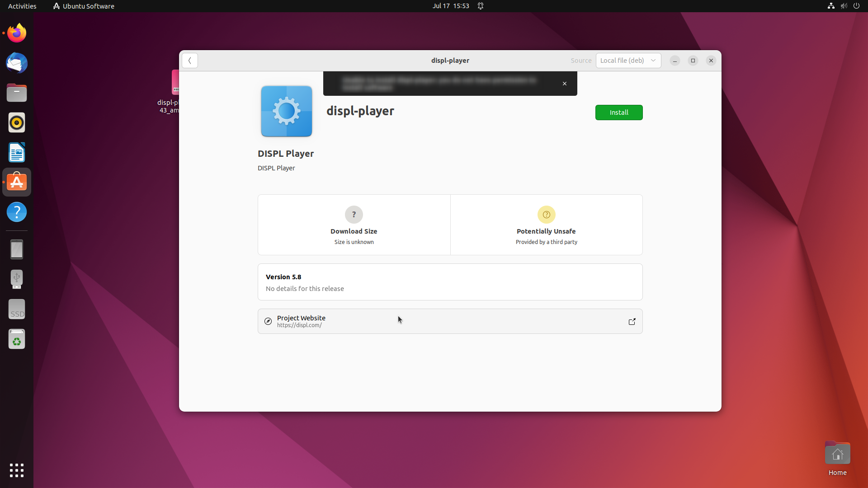
Task: Open Firefox from the dock
Action: tap(17, 33)
